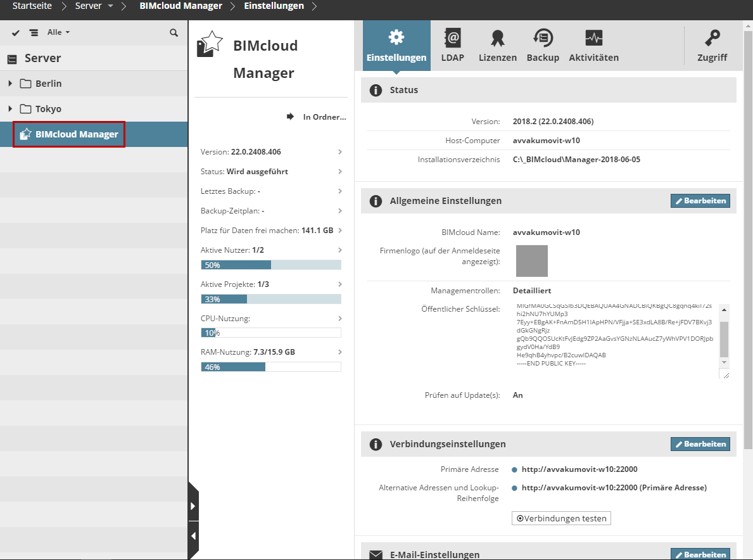Open the Einstellungen gear tab icon
Viewport: 753px width, 560px height.
[x=396, y=37]
